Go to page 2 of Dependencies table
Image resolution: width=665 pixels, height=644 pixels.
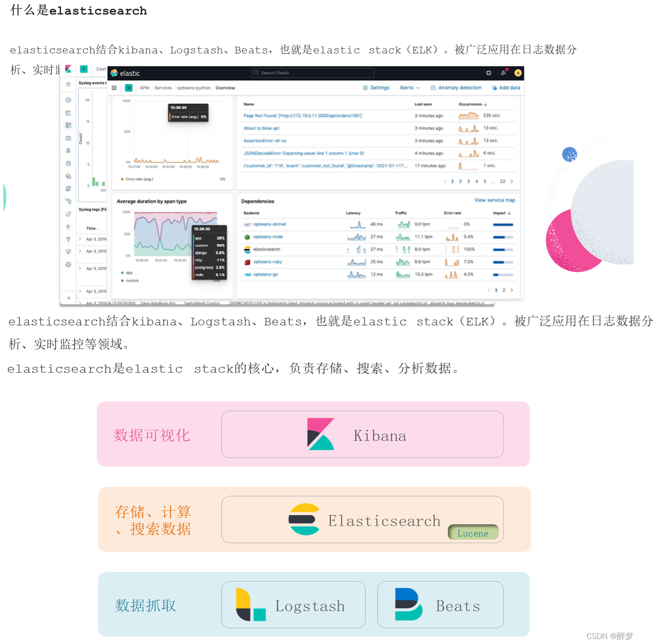(504, 290)
